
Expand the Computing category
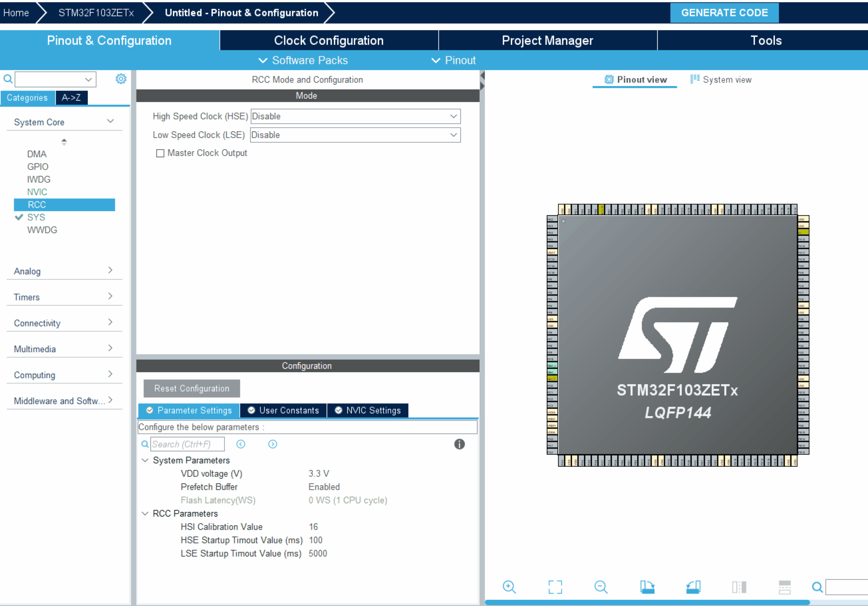tap(110, 374)
